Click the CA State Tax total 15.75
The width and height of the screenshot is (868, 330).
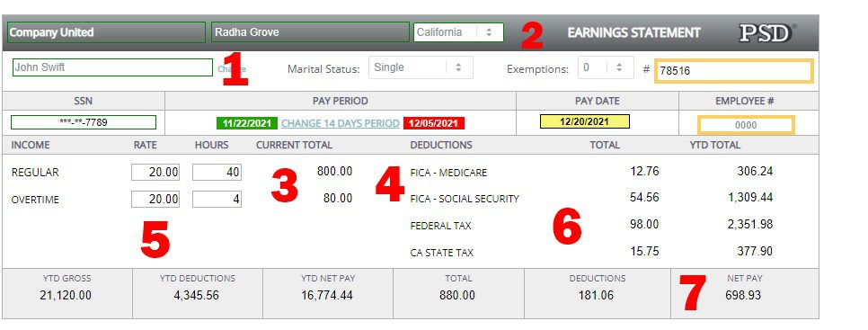click(644, 251)
